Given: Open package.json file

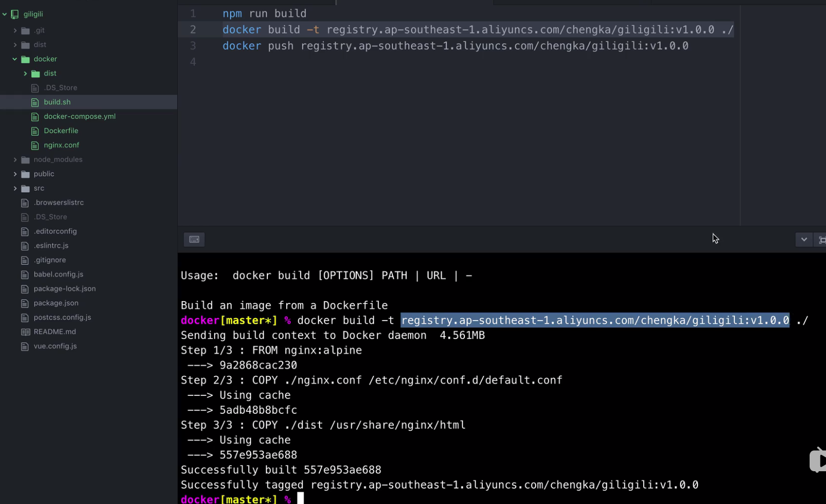Looking at the screenshot, I should [x=56, y=303].
